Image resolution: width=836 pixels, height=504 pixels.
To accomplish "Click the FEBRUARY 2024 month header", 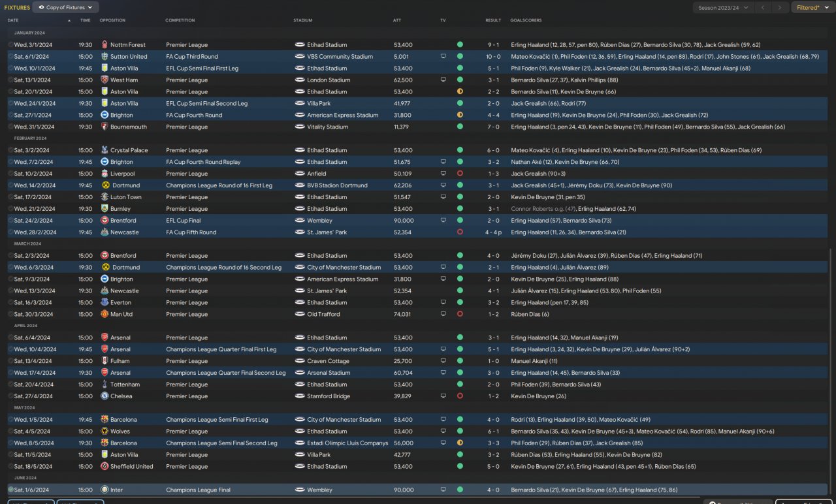I will point(29,138).
